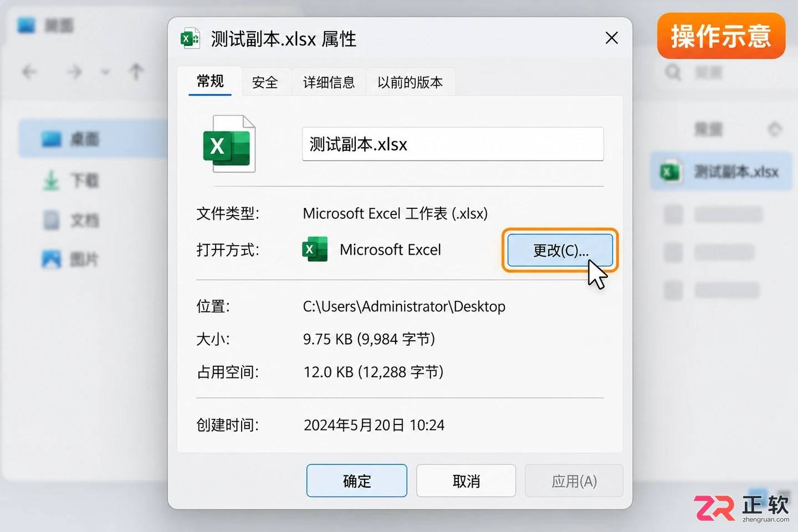The width and height of the screenshot is (798, 532).
Task: Click the Explorer search magnifier icon
Action: (673, 72)
